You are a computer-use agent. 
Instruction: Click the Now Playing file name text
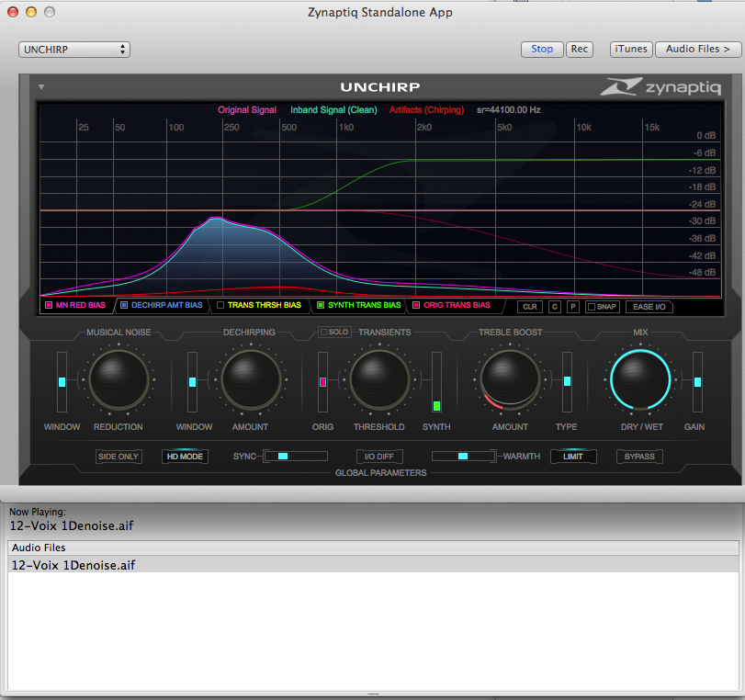[72, 525]
